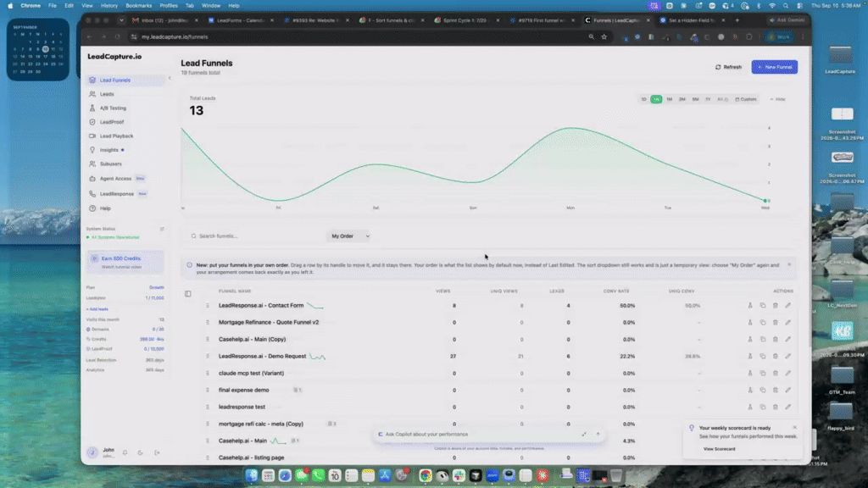This screenshot has height=488, width=868.
Task: Click drag handle of LeadResponse.ai Contact Form row
Action: click(208, 305)
